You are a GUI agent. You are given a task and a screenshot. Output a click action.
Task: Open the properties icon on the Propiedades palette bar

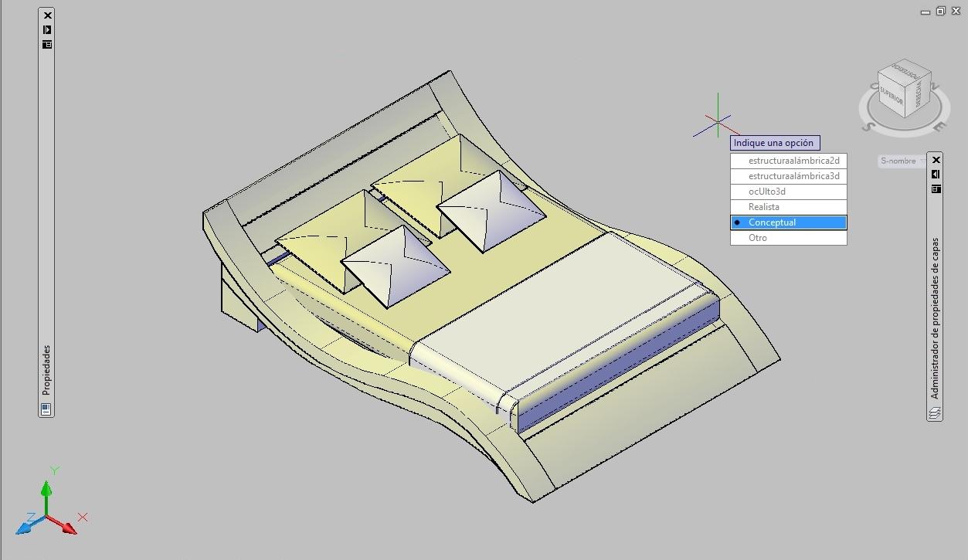coord(46,44)
